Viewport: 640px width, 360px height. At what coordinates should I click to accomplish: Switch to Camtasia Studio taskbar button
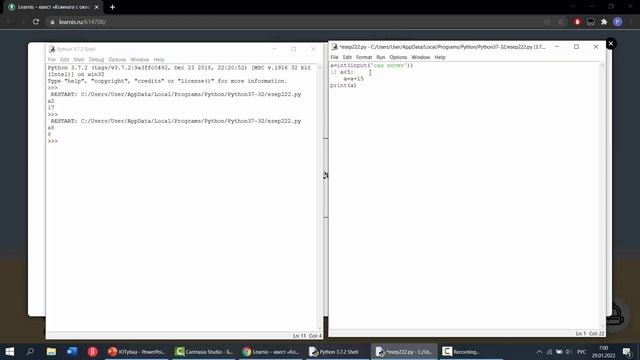coord(204,351)
